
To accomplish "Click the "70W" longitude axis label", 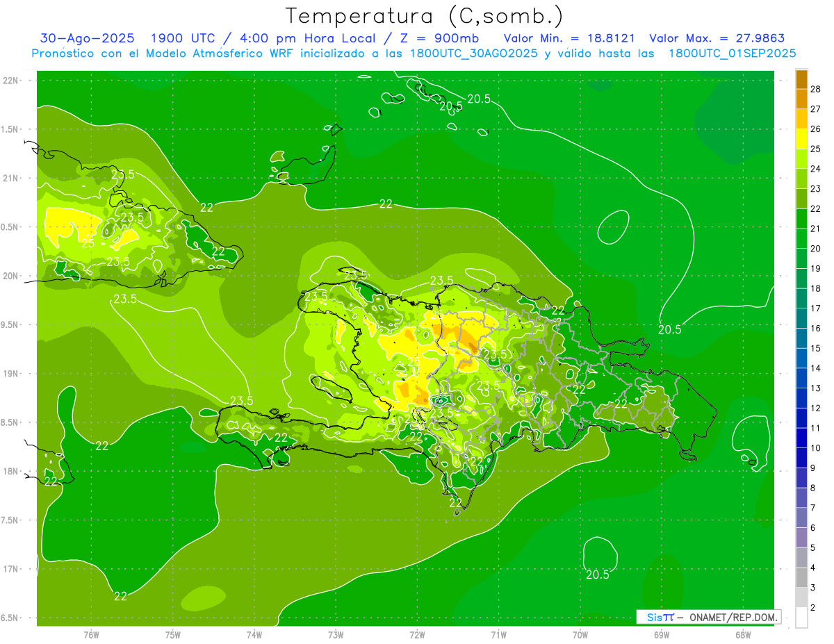I will (x=580, y=635).
